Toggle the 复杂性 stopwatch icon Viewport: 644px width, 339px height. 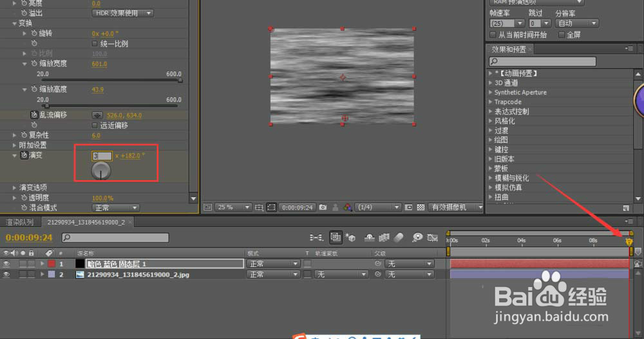point(24,135)
